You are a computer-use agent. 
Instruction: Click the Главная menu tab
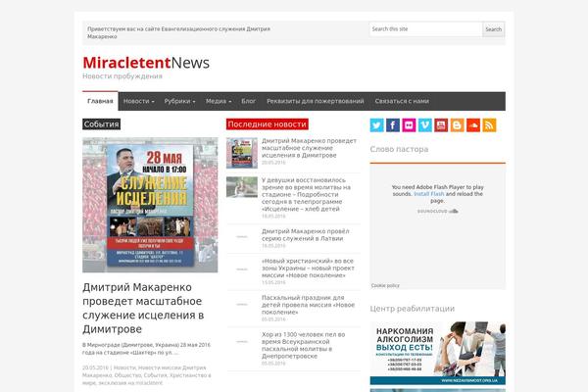(x=100, y=101)
